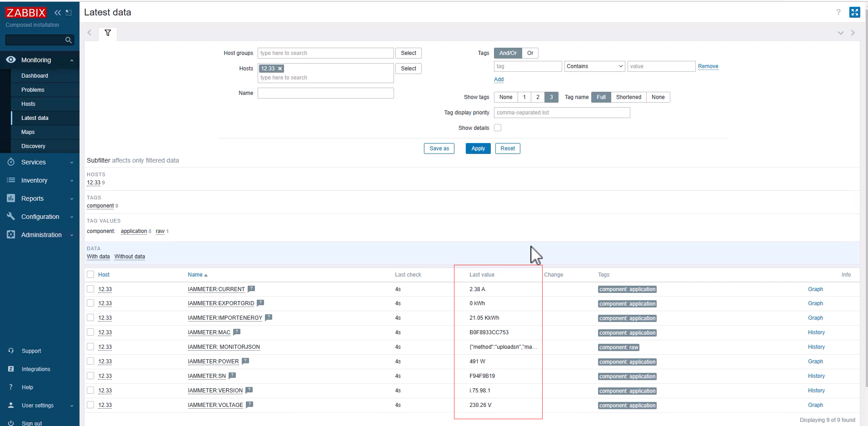Check the IAMMETER:POWER row checkbox
Image resolution: width=868 pixels, height=426 pixels.
pyautogui.click(x=90, y=362)
